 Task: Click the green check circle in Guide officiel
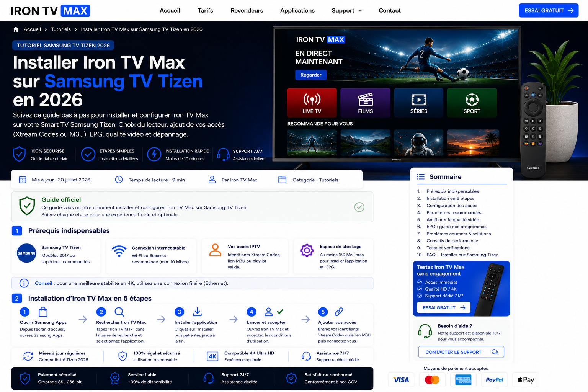coord(359,207)
